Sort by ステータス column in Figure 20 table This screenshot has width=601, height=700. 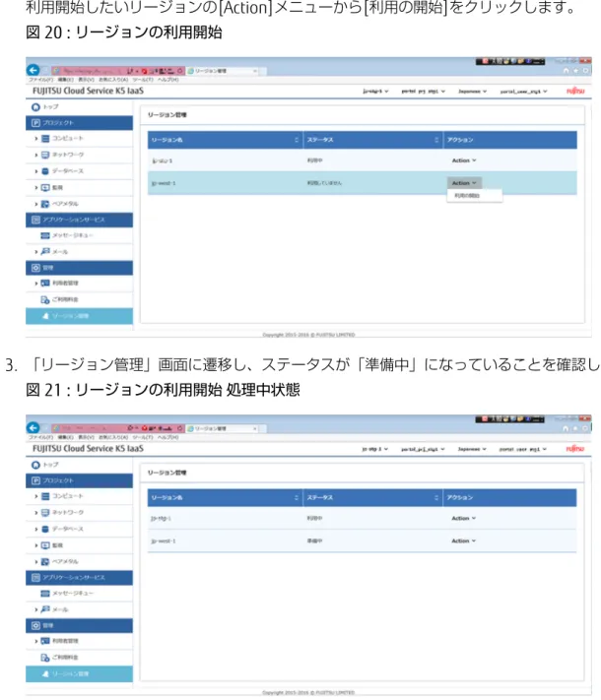click(x=436, y=140)
